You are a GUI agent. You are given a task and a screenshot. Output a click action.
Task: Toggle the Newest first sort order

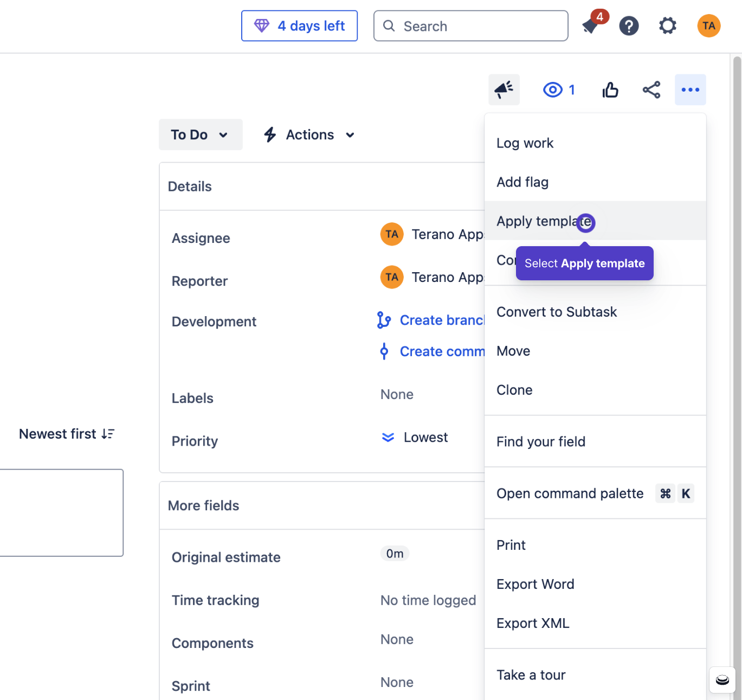(66, 434)
